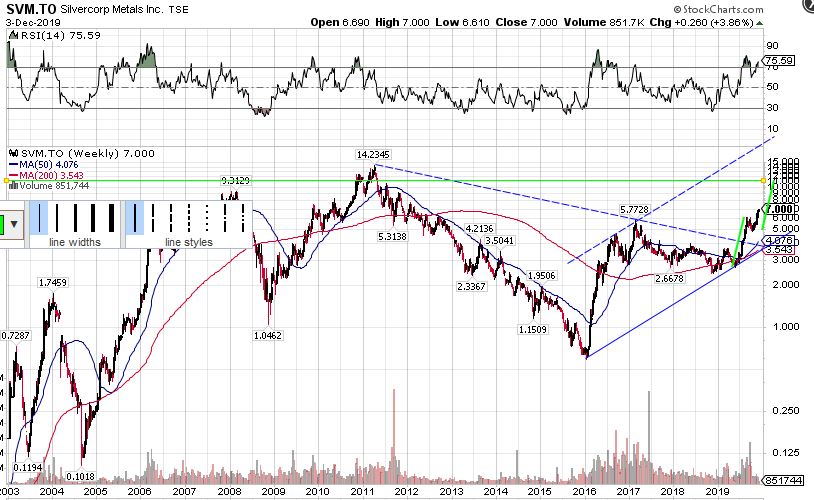Screen dimensions: 814x500
Task: Click the 7.000 current price axis tag
Action: 779,209
